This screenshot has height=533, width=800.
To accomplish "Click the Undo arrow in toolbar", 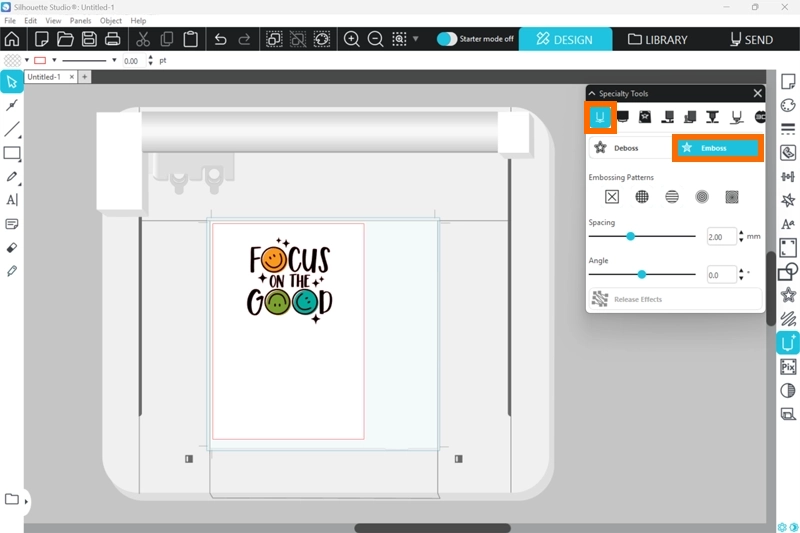I will [220, 40].
